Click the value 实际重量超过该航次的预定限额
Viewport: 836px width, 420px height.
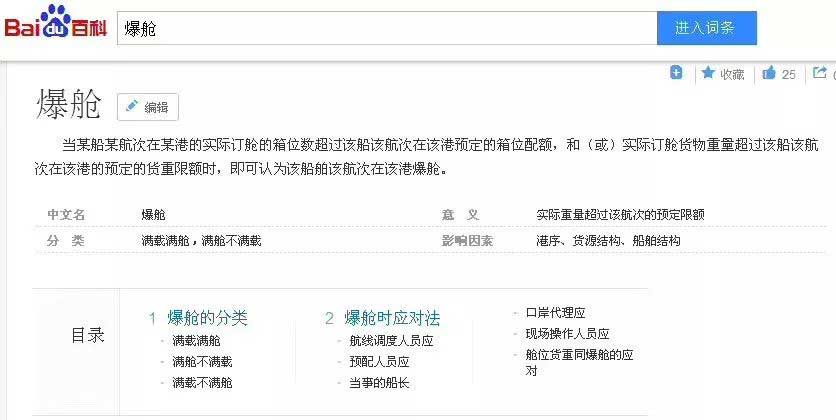(x=621, y=215)
